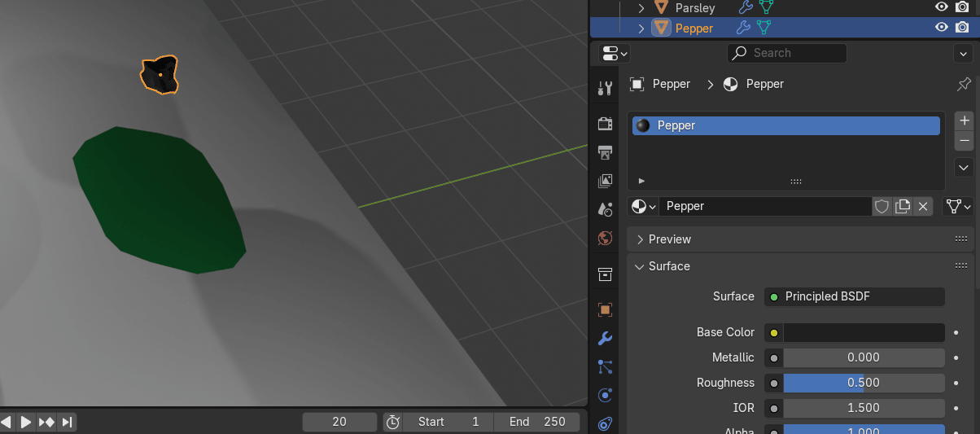
Task: Toggle fake user shield for Pepper material
Action: tap(882, 207)
